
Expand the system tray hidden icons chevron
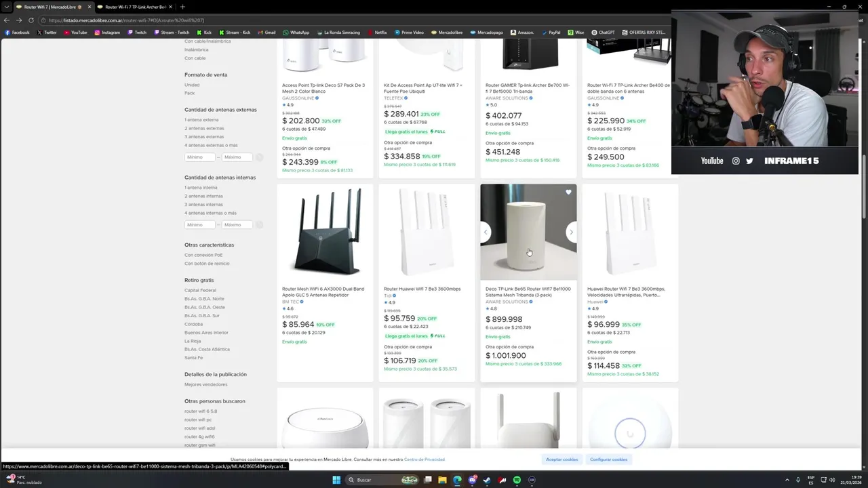(787, 480)
